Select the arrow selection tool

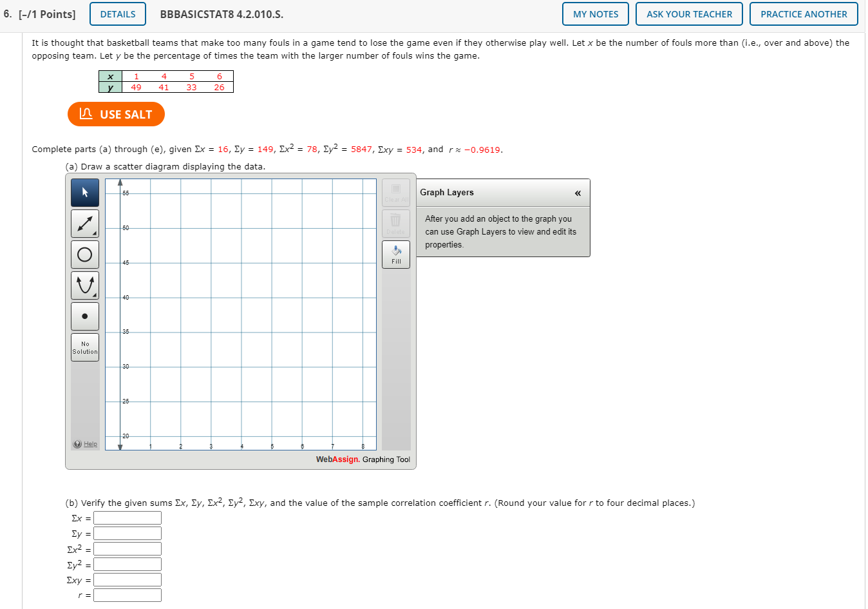point(84,192)
